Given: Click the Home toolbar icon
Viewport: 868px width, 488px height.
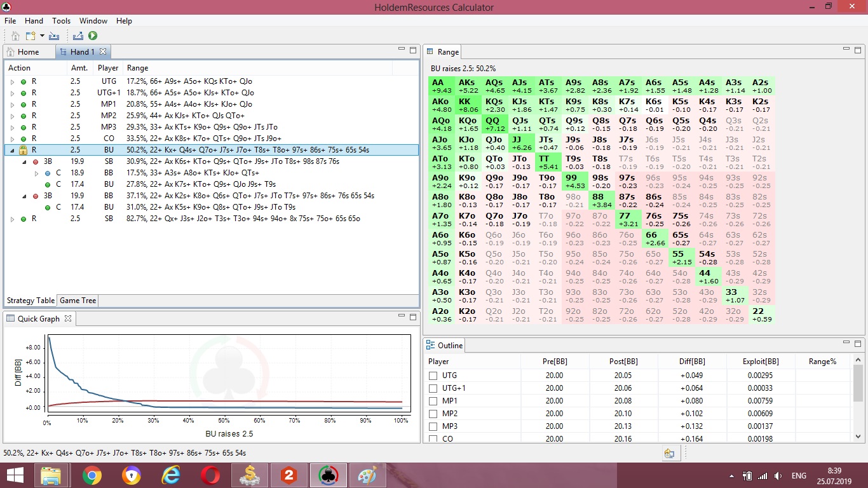Looking at the screenshot, I should point(16,36).
